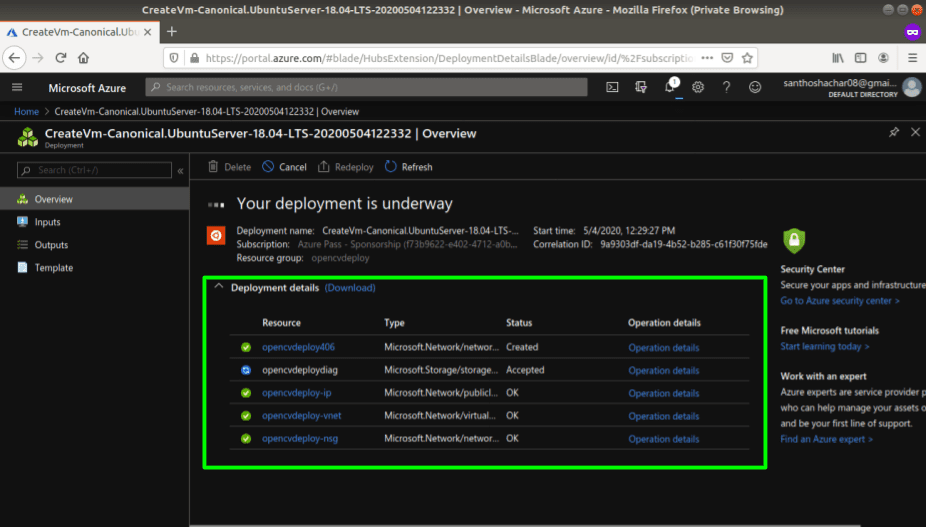Click the user account avatar
Screen dimensions: 926x527
(912, 87)
